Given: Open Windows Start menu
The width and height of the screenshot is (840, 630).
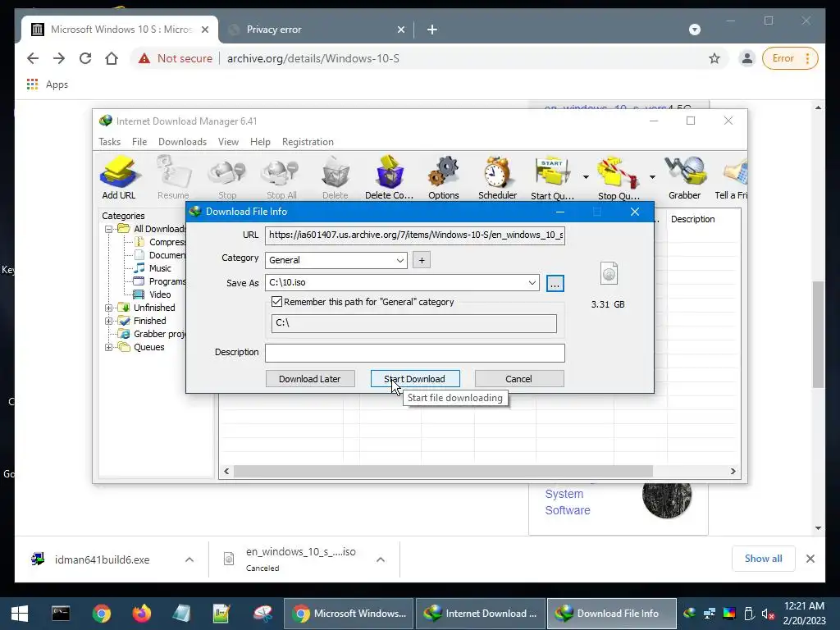Looking at the screenshot, I should [x=20, y=614].
